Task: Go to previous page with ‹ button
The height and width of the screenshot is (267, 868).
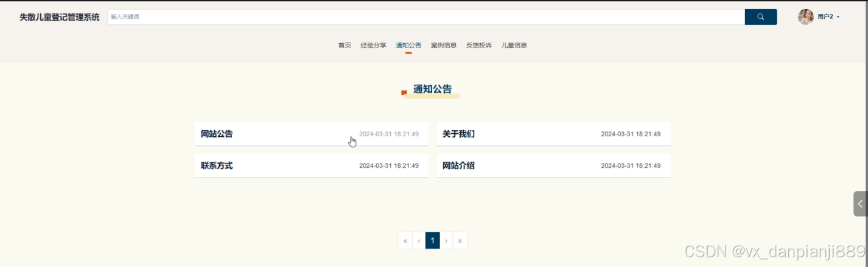Action: pyautogui.click(x=419, y=241)
